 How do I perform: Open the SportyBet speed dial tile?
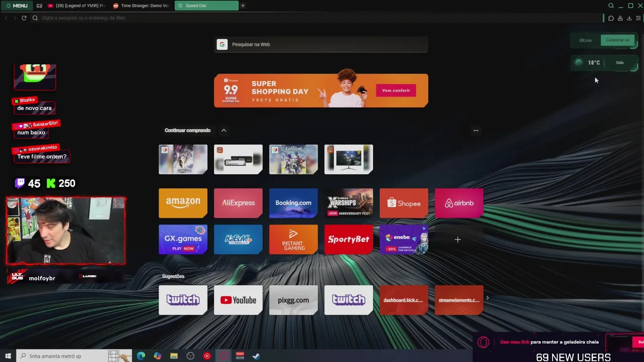pos(349,239)
